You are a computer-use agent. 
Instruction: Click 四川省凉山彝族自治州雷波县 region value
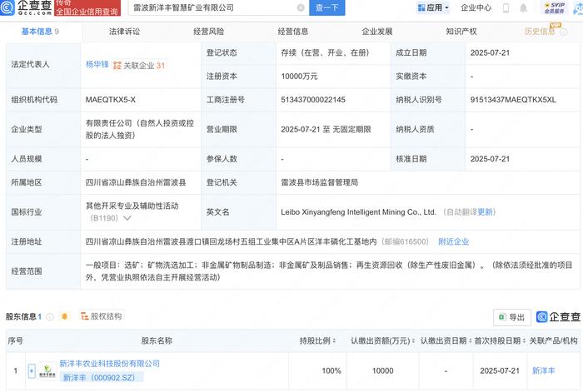coord(136,182)
